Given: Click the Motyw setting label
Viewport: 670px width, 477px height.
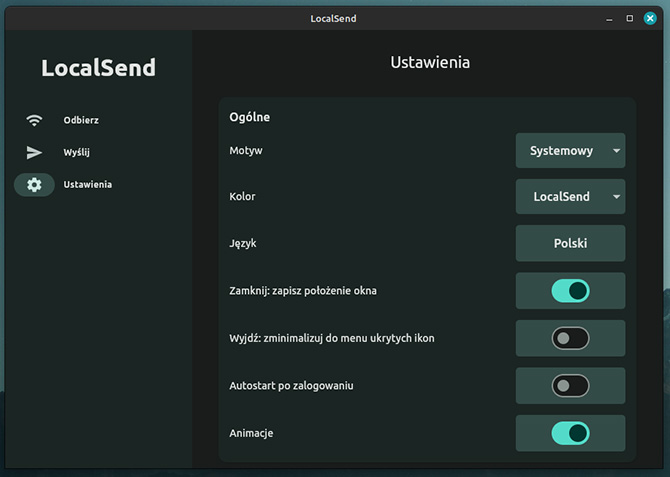Looking at the screenshot, I should click(246, 150).
